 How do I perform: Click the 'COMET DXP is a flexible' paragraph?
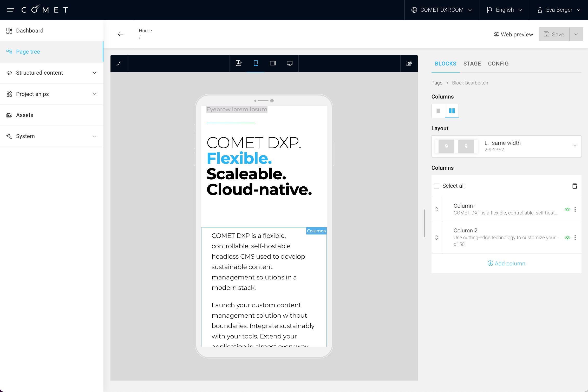click(258, 262)
